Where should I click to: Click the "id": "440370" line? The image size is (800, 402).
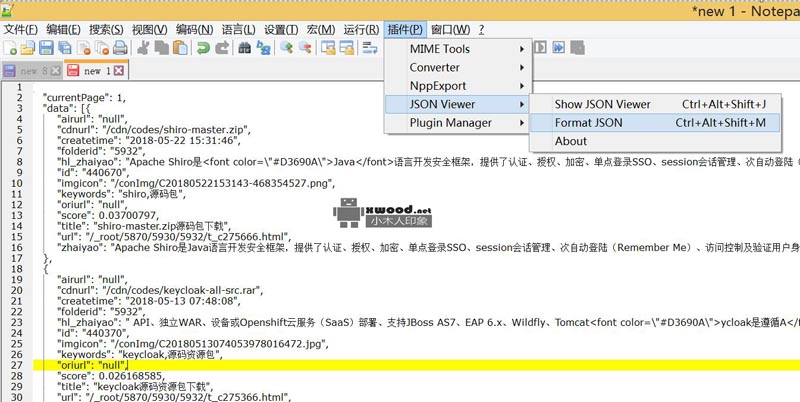click(x=94, y=333)
